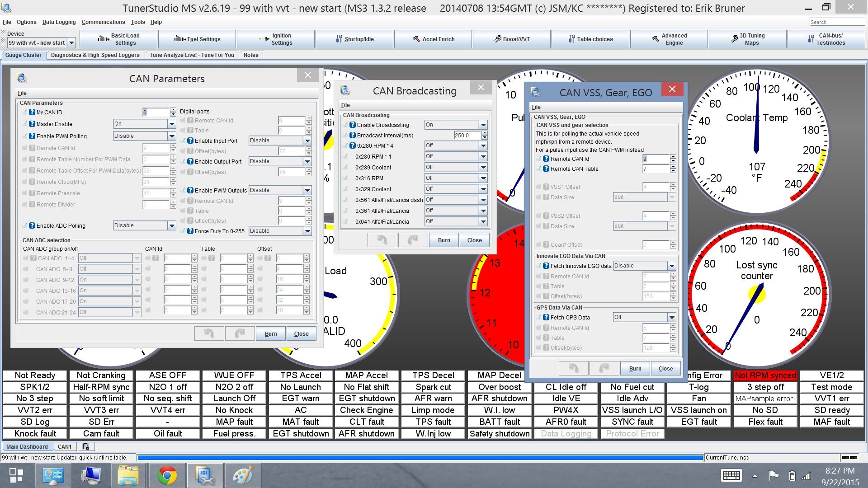Click the help icon beside Enable Broadcasting
The image size is (868, 488).
click(353, 125)
